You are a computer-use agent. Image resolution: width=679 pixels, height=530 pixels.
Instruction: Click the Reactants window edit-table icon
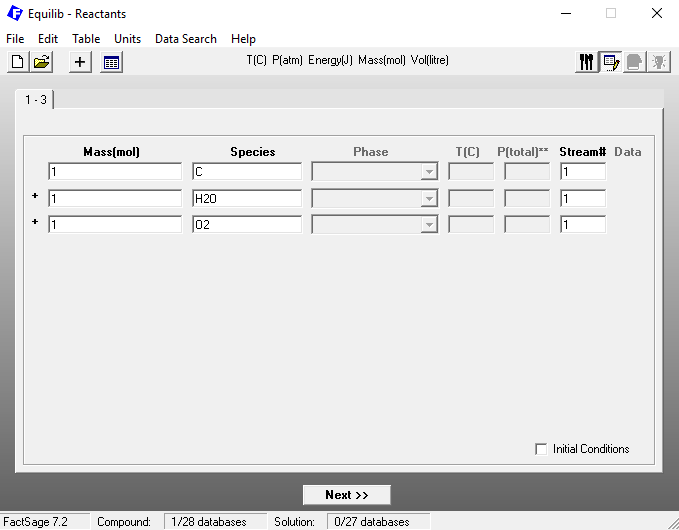(611, 62)
